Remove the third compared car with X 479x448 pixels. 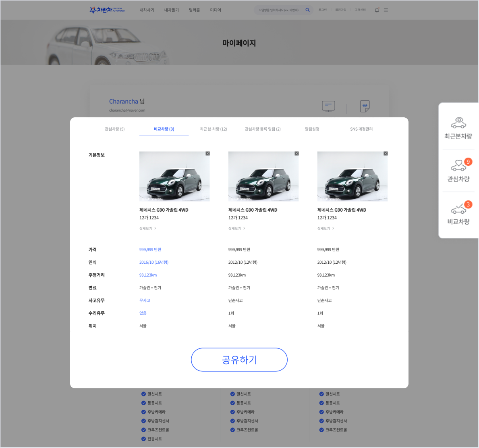click(x=386, y=154)
